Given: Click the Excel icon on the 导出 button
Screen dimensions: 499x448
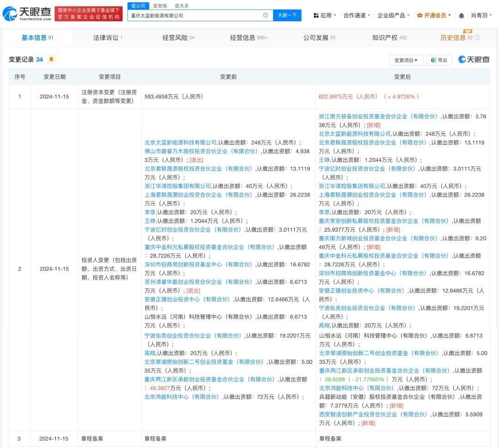Looking at the screenshot, I should tap(433, 60).
